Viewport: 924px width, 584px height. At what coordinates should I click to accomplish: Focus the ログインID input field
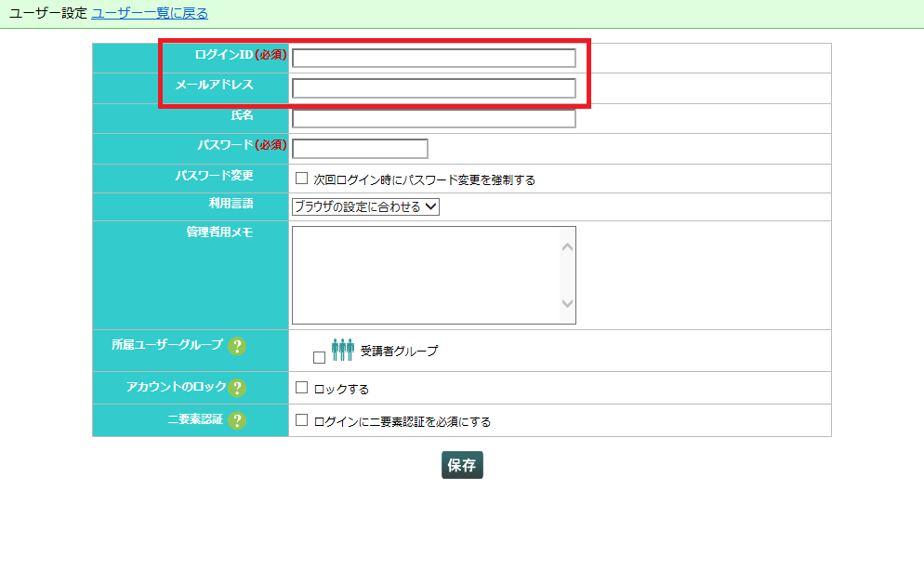point(434,58)
